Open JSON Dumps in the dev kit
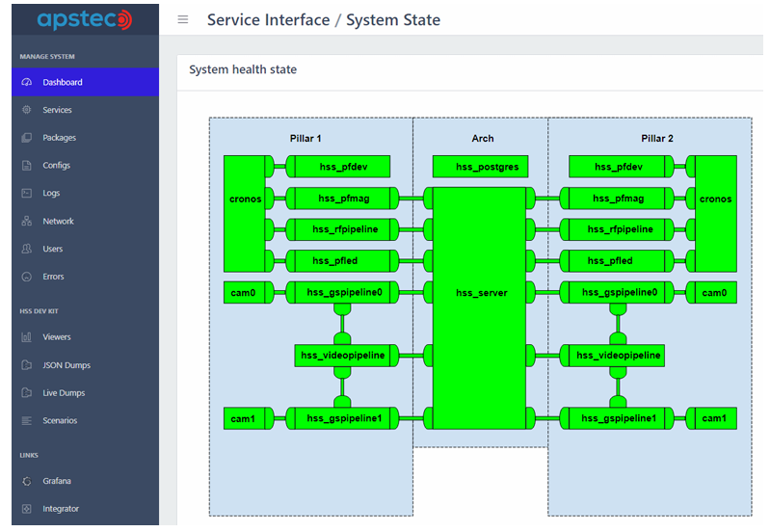Viewport: 770px width, 532px height. [66, 365]
